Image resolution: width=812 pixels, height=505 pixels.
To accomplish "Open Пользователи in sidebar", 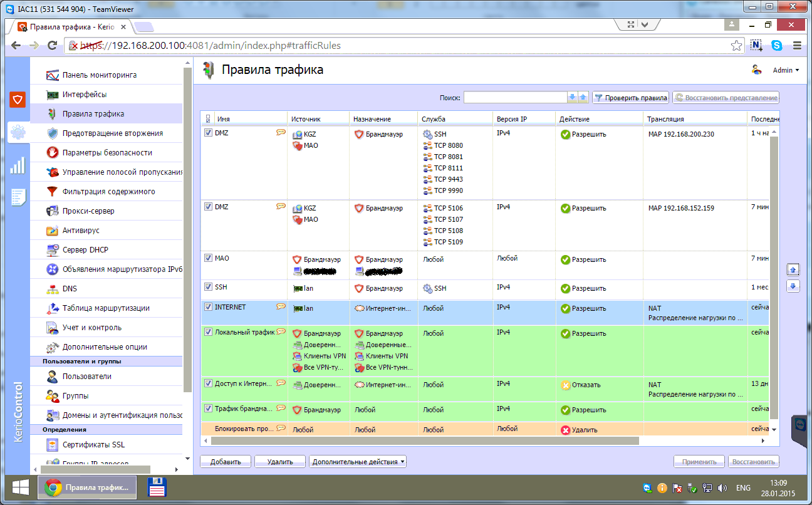I will (87, 377).
